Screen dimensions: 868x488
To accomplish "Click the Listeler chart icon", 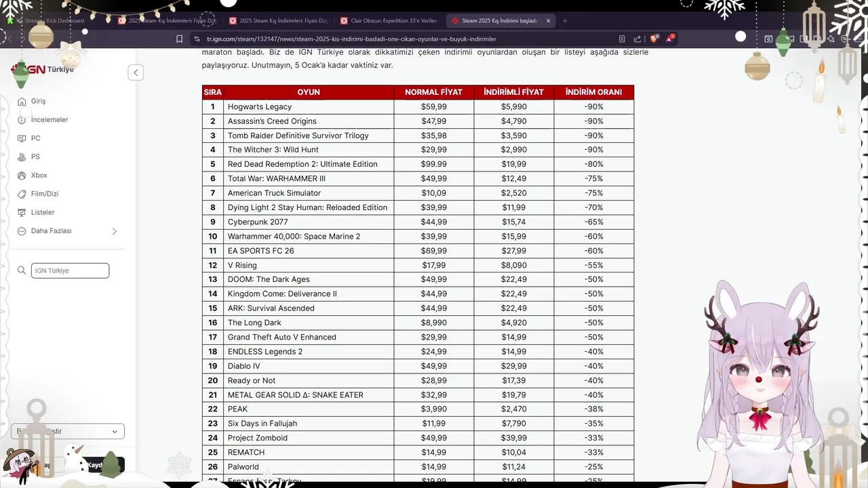I will pos(22,213).
